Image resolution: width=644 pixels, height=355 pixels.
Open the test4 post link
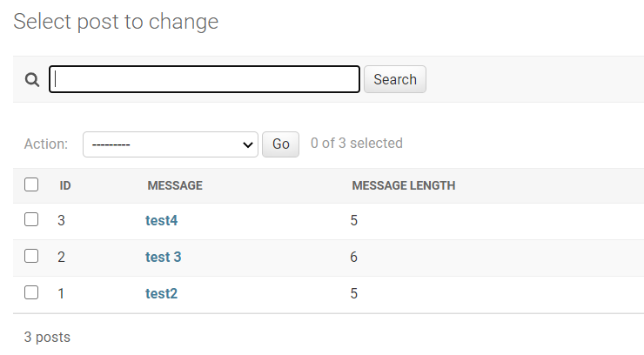point(161,221)
